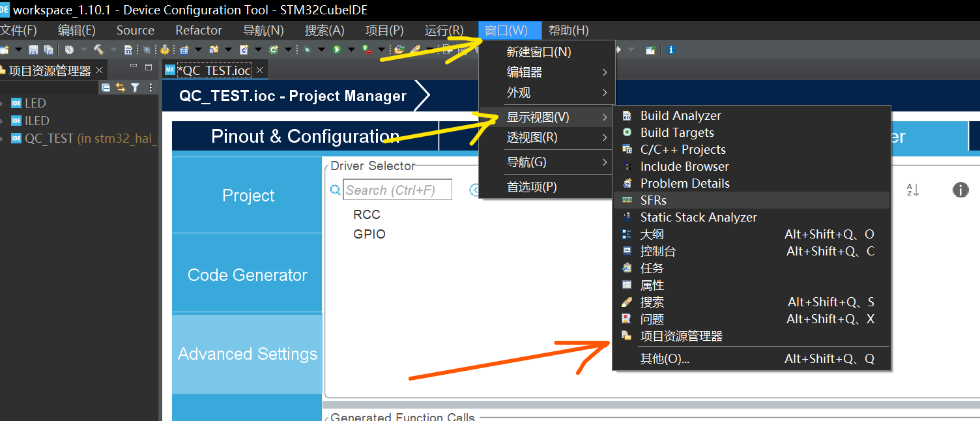The image size is (980, 421).
Task: Open the 运行(R) menu
Action: point(444,31)
